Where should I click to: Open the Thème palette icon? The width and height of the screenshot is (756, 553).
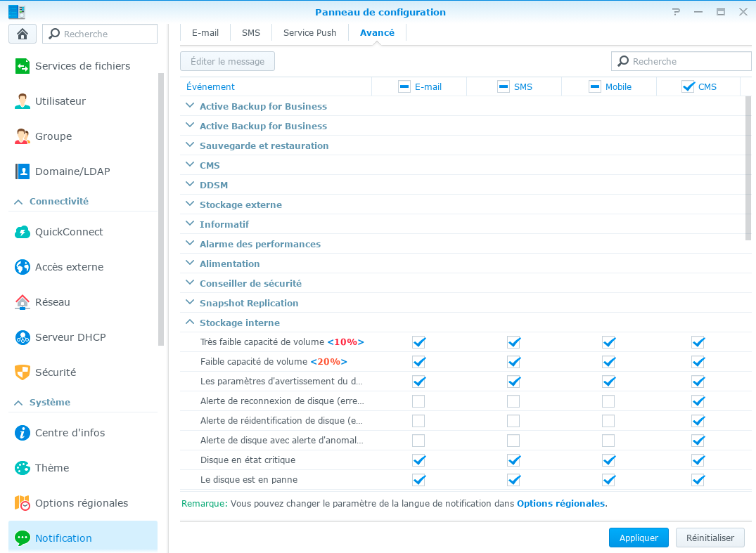(x=23, y=468)
